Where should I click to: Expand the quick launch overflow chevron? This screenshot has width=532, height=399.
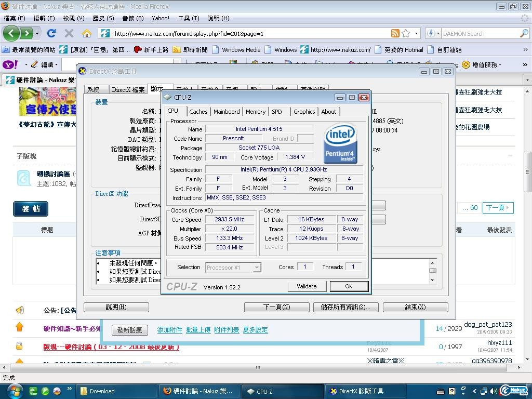point(69,389)
